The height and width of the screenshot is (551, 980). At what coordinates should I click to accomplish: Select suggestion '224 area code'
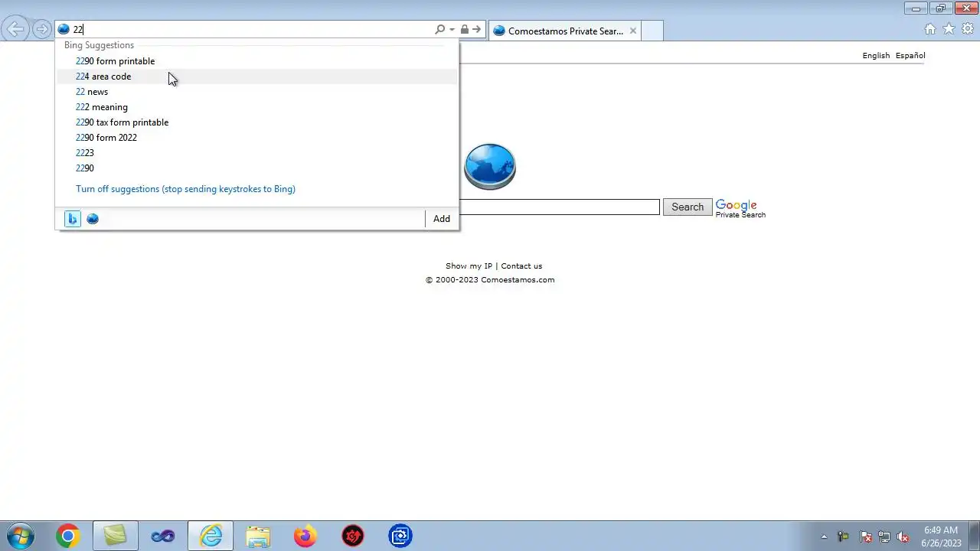257,77
